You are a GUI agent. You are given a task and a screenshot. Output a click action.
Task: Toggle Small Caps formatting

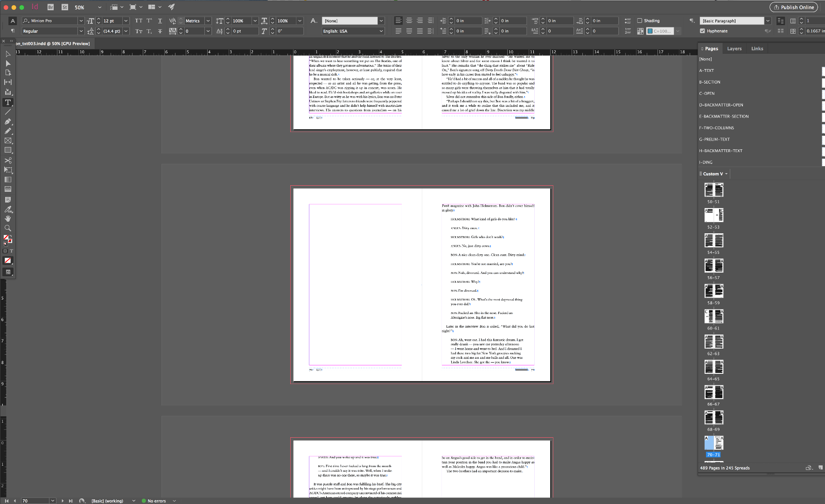(139, 31)
